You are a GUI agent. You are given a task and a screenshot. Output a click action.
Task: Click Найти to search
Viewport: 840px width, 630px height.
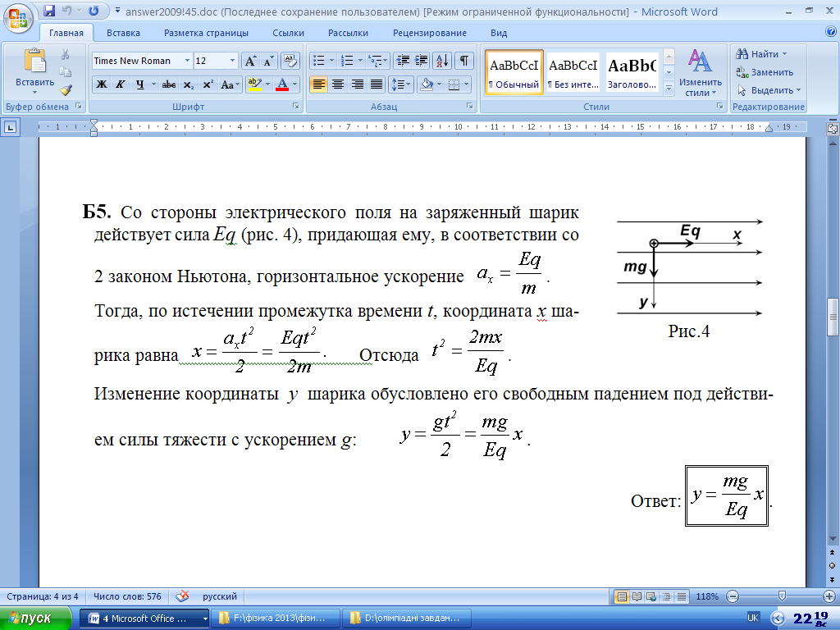click(760, 54)
